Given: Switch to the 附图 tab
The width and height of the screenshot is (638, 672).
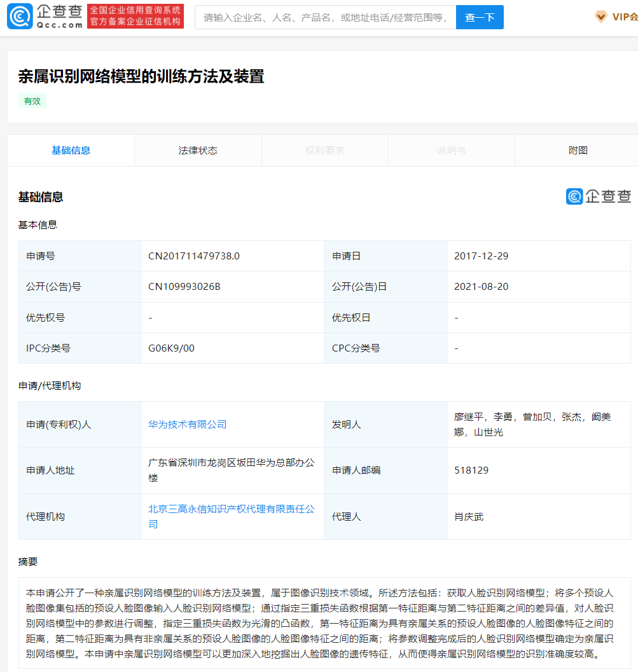Looking at the screenshot, I should (578, 151).
